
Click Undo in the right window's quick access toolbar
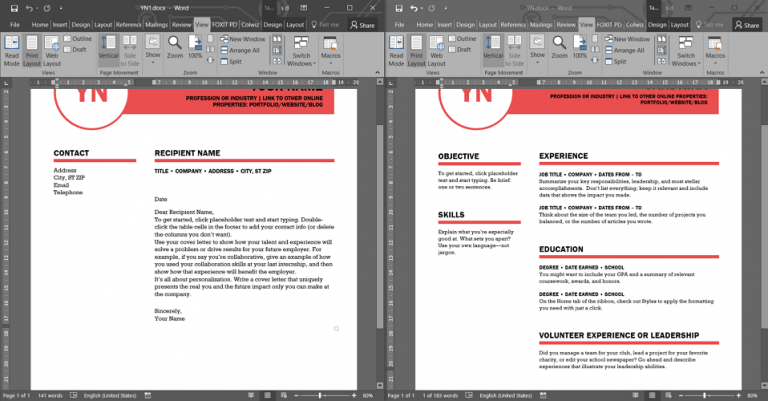(409, 7)
